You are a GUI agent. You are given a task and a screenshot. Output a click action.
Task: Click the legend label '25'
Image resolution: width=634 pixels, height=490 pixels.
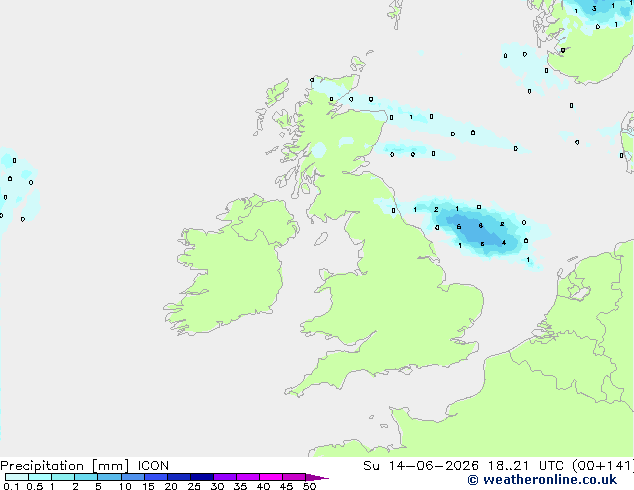click(194, 486)
